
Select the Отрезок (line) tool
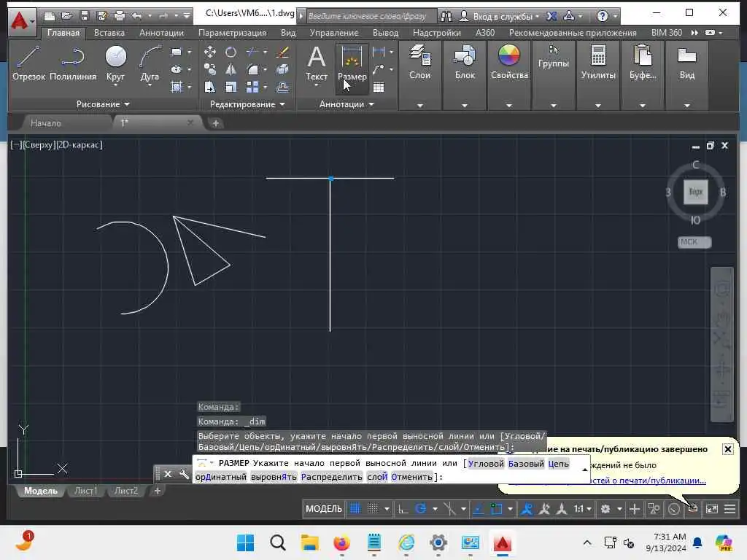click(x=28, y=63)
